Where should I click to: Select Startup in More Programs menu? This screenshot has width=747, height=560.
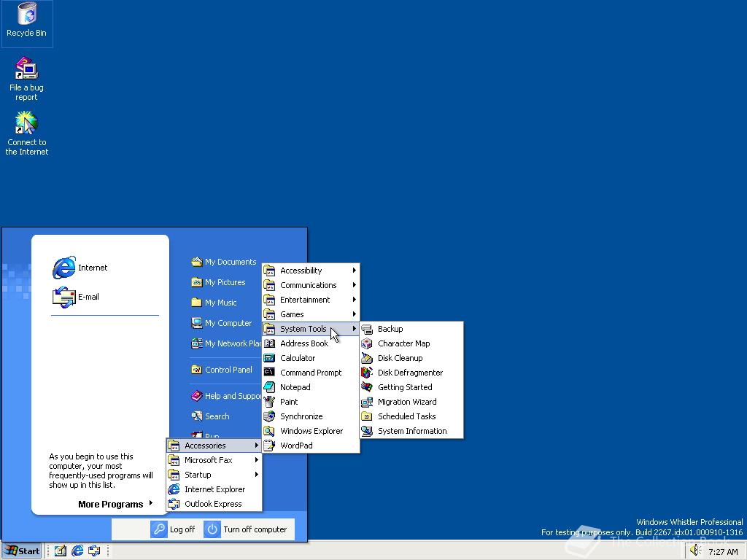(x=214, y=475)
